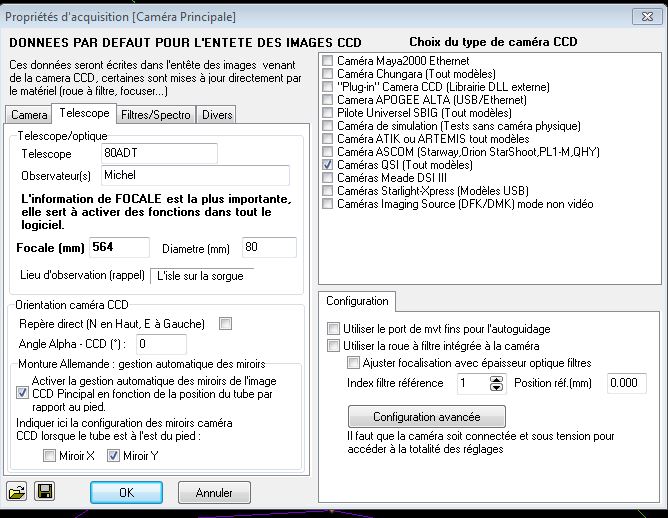This screenshot has width=668, height=518.
Task: Toggle Repère direct checkbox
Action: [226, 323]
